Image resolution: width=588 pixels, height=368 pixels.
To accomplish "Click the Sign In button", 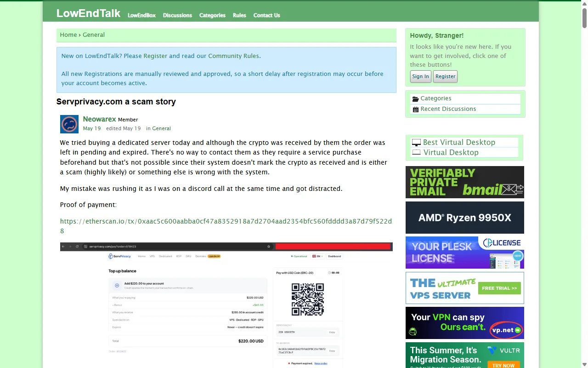I will point(420,76).
